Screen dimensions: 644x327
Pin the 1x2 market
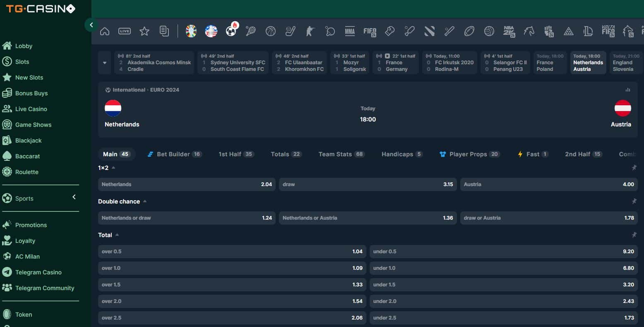click(634, 168)
